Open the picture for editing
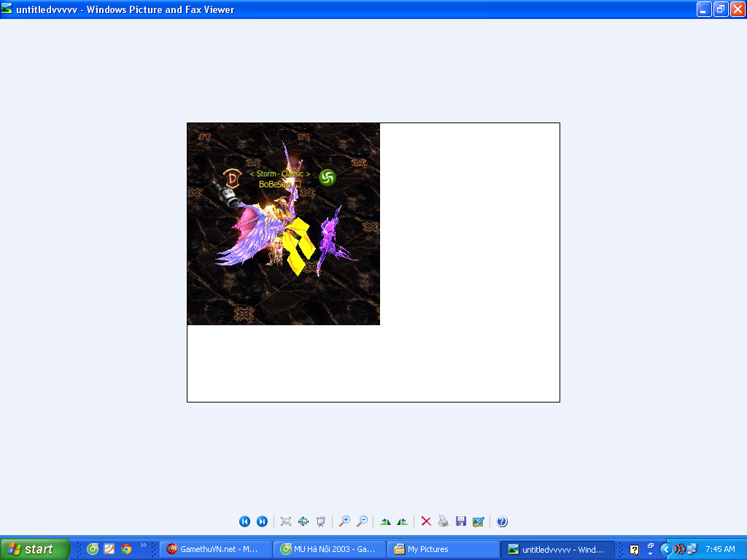The height and width of the screenshot is (560, 747). 479,521
